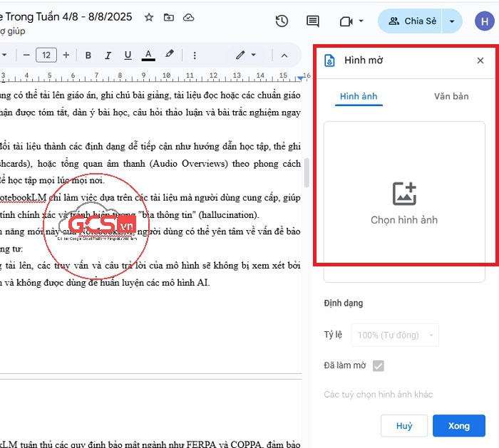
Task: Open the editing mode pencil dropdown
Action: point(246,55)
